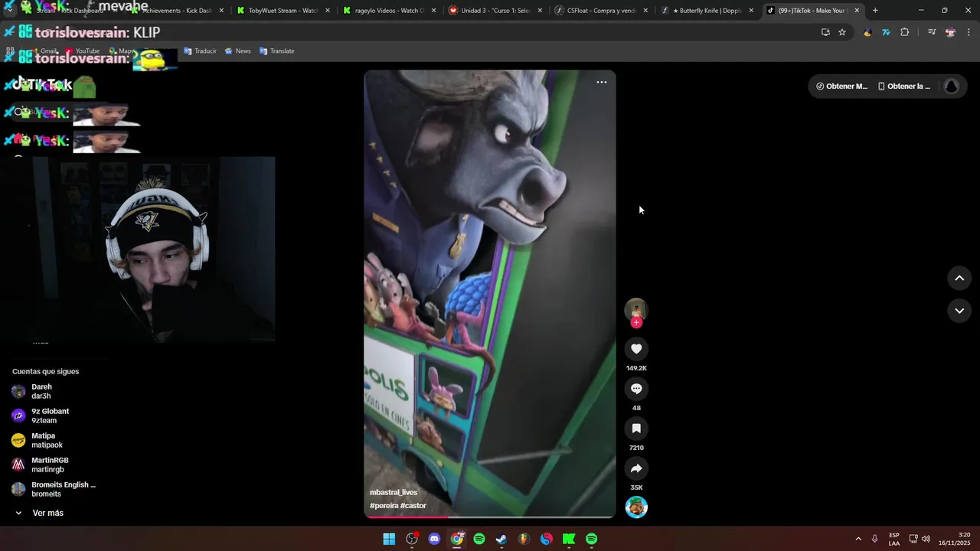Viewport: 980px width, 551px height.
Task: Switch to the Achievements - Kick Dashboard tab
Action: click(175, 11)
